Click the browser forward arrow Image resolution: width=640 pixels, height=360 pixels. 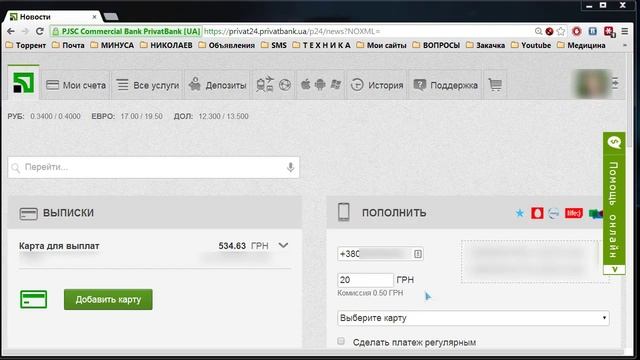tap(25, 31)
